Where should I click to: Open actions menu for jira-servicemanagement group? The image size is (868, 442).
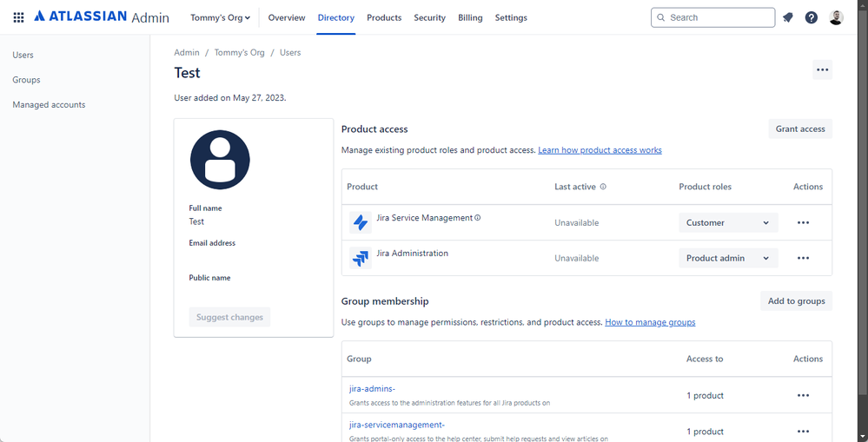click(803, 432)
